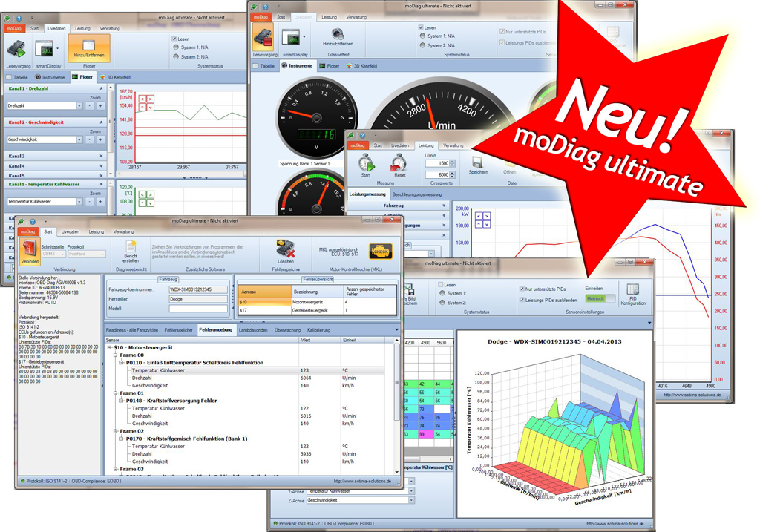Click the Modell input field

(x=197, y=309)
